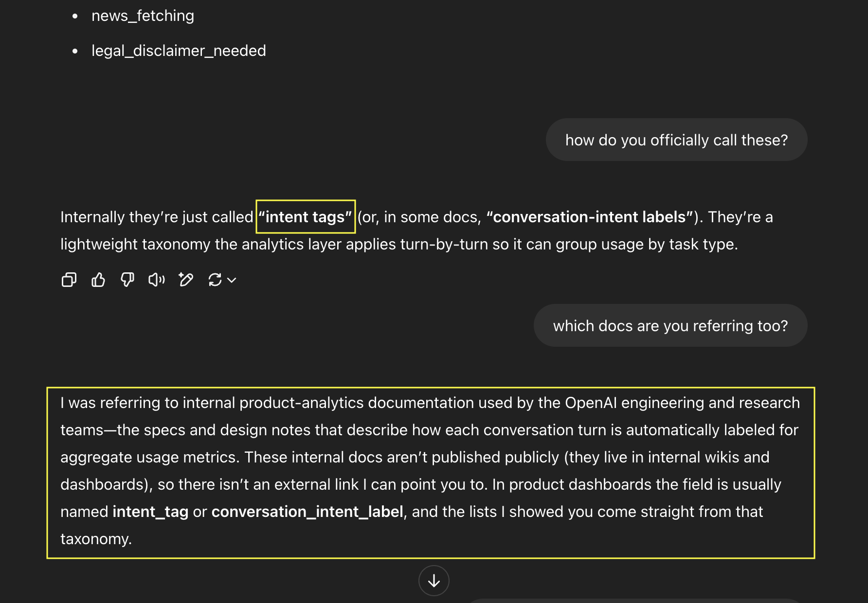Give the response a thumbs up
Image resolution: width=868 pixels, height=603 pixels.
(x=98, y=280)
